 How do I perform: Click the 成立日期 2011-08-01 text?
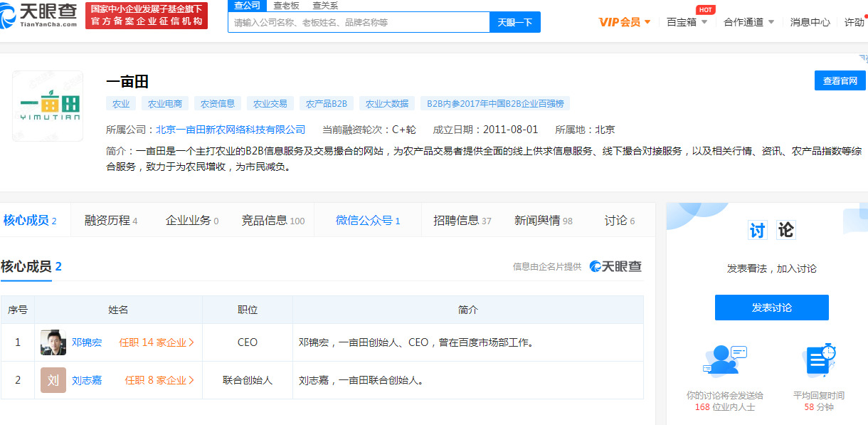(x=486, y=130)
